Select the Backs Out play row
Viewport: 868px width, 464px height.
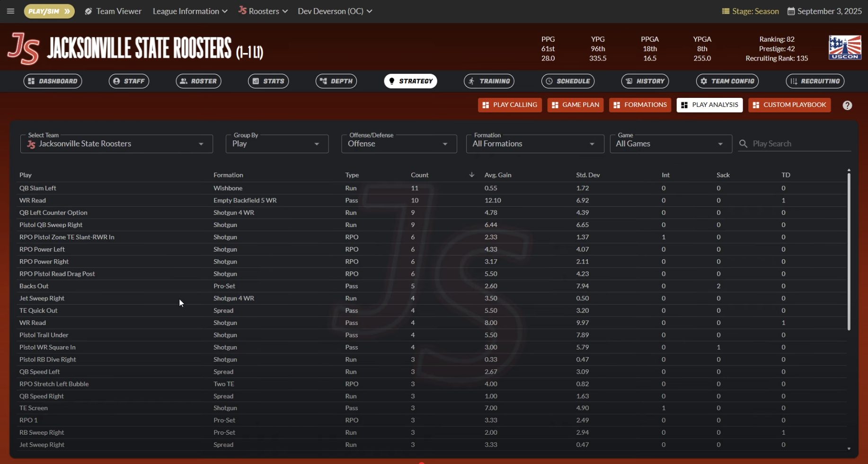point(433,286)
